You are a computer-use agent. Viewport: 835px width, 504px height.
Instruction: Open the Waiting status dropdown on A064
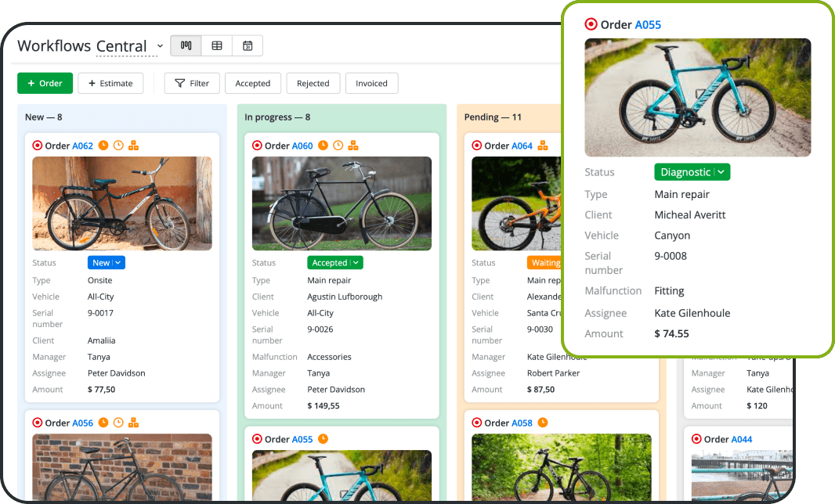[544, 262]
